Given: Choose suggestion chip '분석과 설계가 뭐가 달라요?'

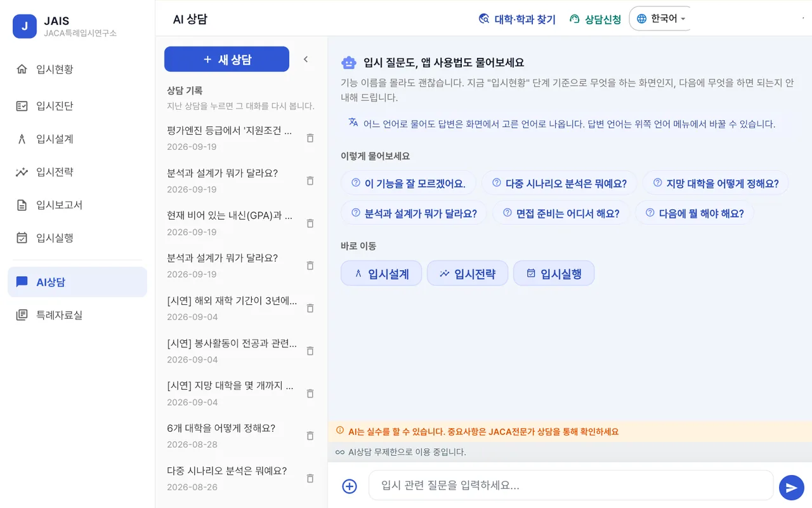Looking at the screenshot, I should 414,213.
